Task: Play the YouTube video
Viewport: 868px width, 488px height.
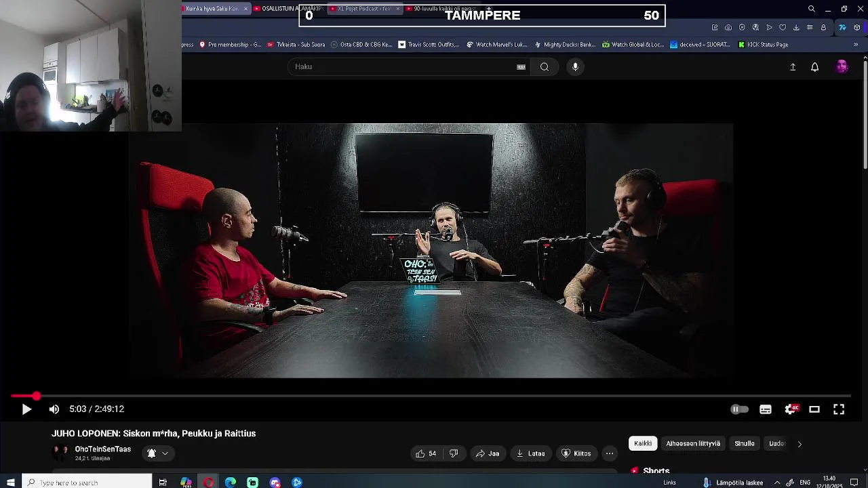Action: click(26, 409)
